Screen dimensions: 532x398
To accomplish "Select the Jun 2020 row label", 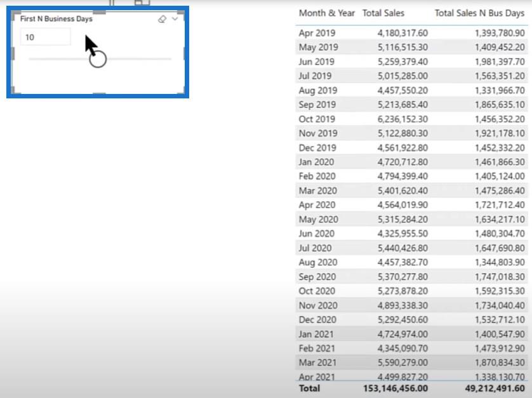I will point(316,234).
